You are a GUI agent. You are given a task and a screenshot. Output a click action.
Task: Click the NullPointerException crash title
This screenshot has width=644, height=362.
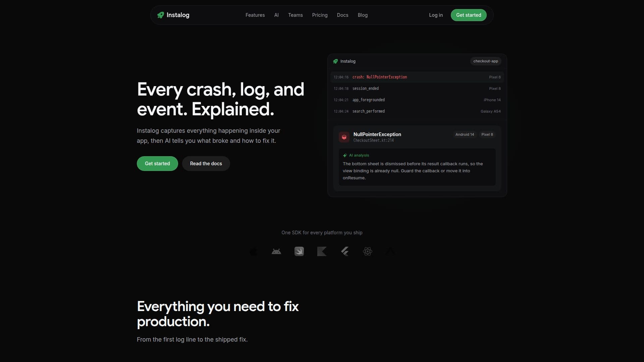(377, 134)
